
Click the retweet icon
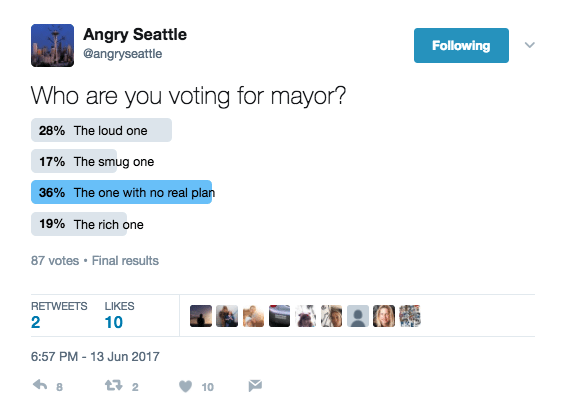(x=114, y=386)
